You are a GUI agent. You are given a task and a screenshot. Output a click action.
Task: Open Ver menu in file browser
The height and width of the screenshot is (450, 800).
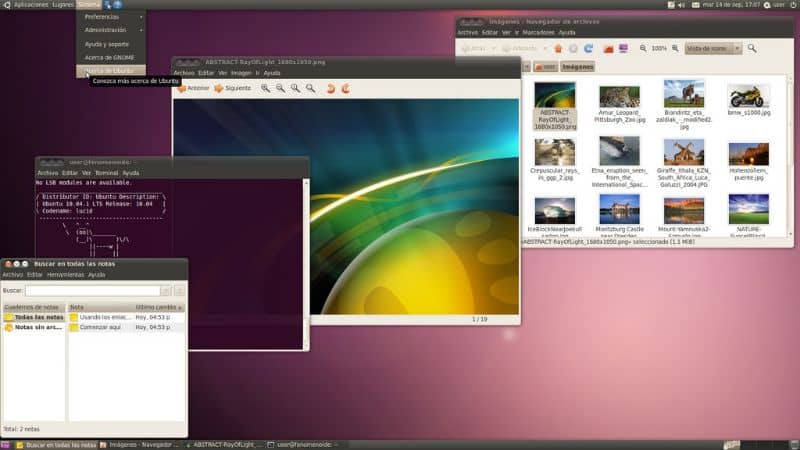(506, 33)
